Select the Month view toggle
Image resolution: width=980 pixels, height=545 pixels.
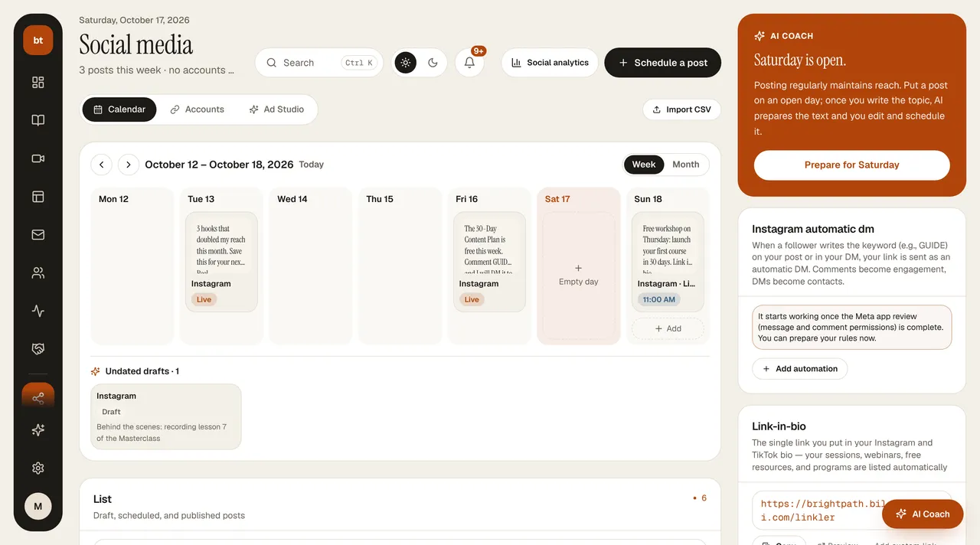point(686,165)
